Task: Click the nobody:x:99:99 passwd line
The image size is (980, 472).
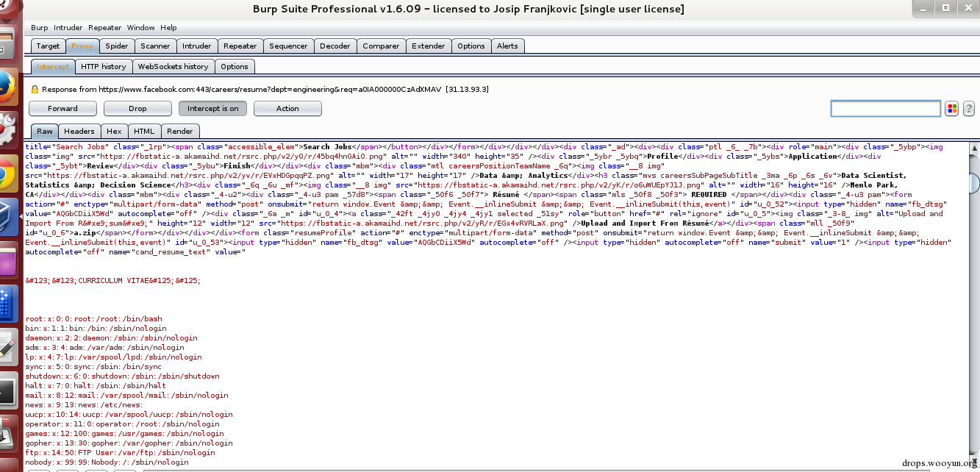Action: (x=107, y=462)
